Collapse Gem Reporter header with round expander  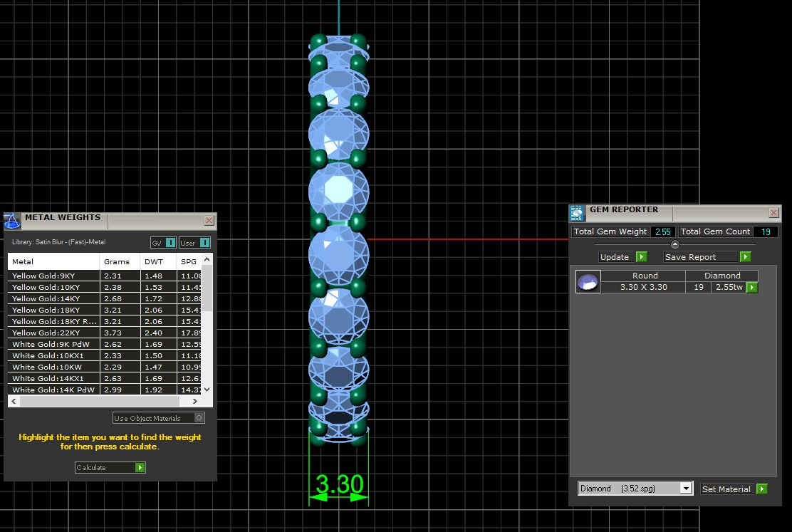click(674, 244)
